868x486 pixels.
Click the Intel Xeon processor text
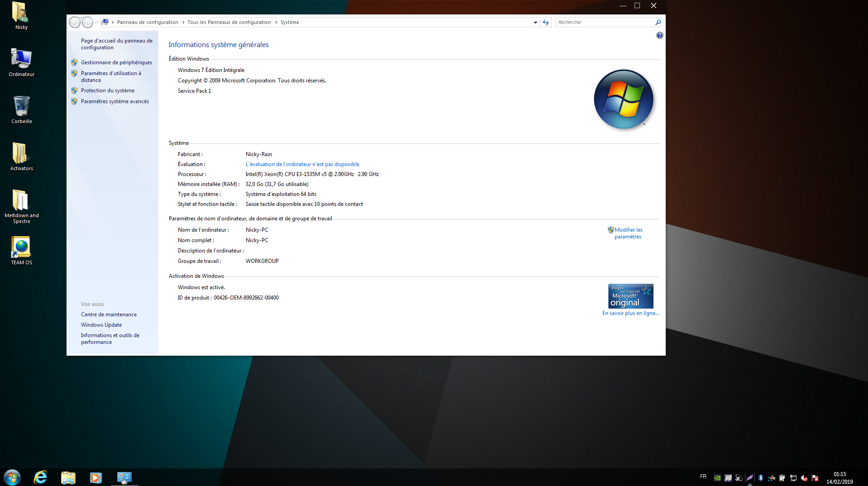(x=312, y=174)
